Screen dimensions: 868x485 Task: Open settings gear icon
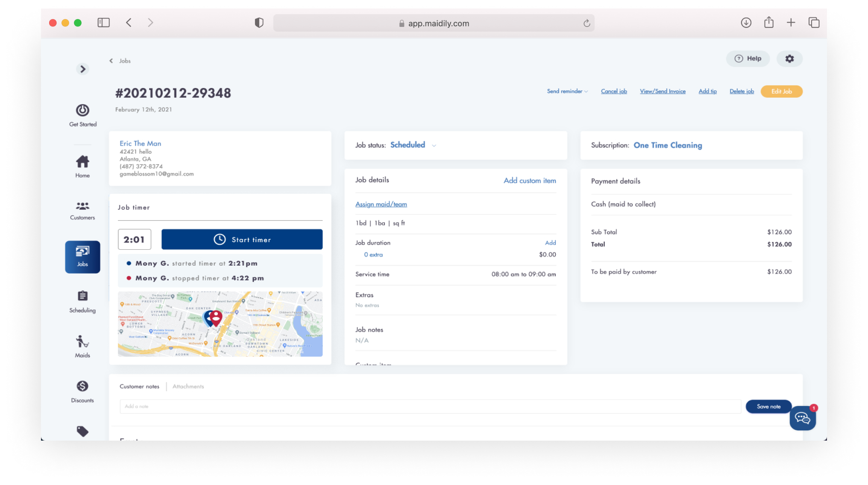pos(789,58)
